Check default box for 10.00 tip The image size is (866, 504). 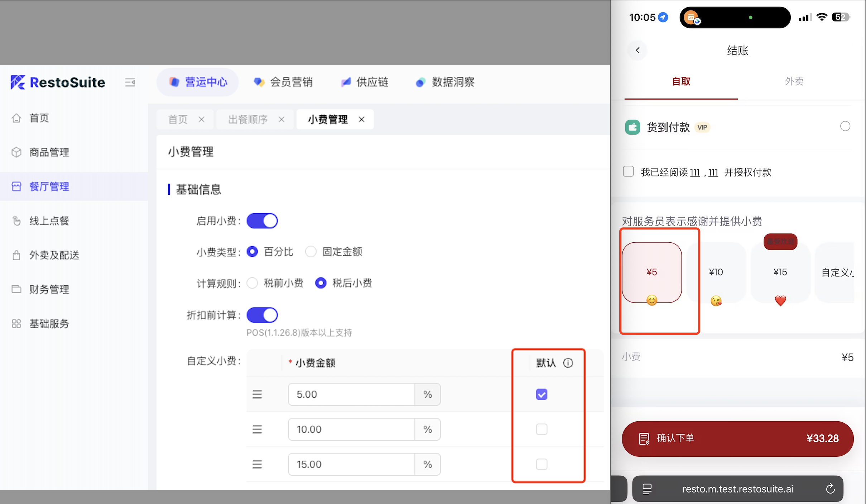pyautogui.click(x=542, y=429)
